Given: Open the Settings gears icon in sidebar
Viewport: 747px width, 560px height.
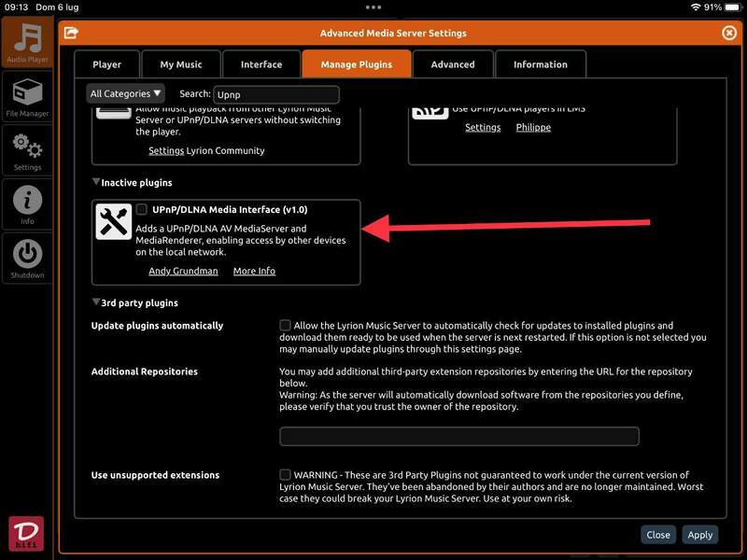Looking at the screenshot, I should pyautogui.click(x=27, y=151).
